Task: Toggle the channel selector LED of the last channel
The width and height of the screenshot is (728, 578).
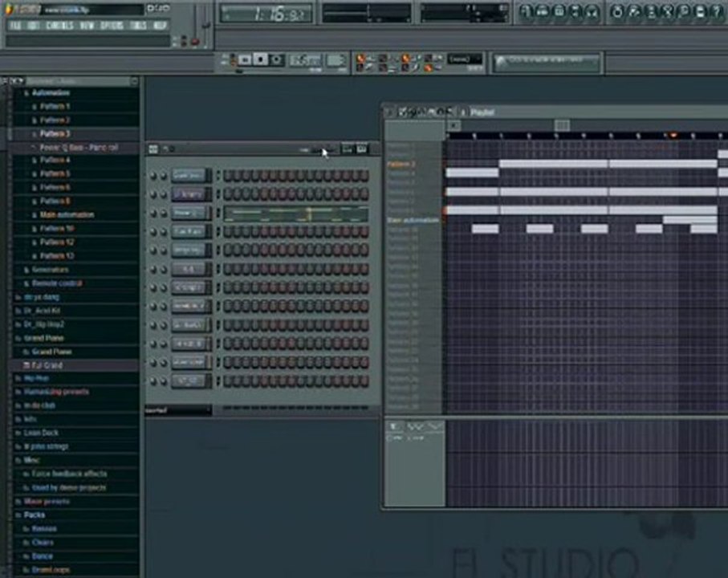Action: click(218, 381)
